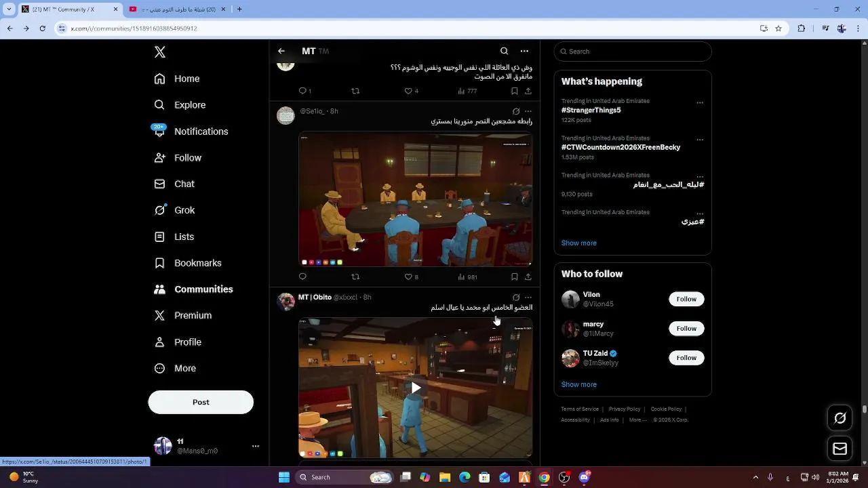Like the @Se1io_ post with 8 likes
This screenshot has height=488, width=868.
coord(411,277)
